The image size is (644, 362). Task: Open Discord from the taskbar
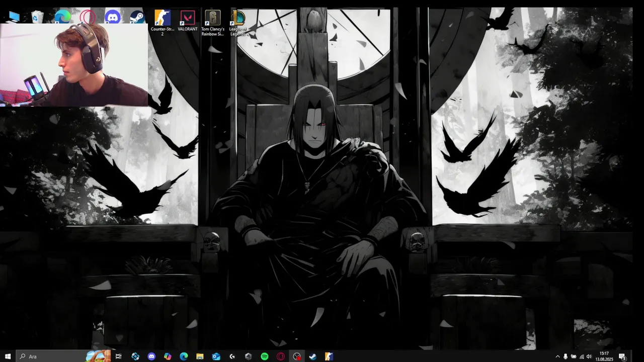[x=151, y=356]
